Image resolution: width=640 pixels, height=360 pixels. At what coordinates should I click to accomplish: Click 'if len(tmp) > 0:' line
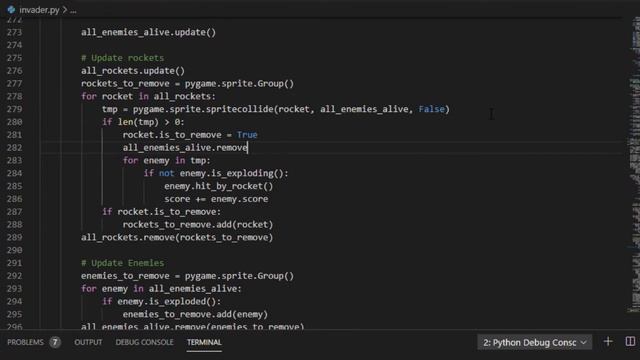(143, 122)
